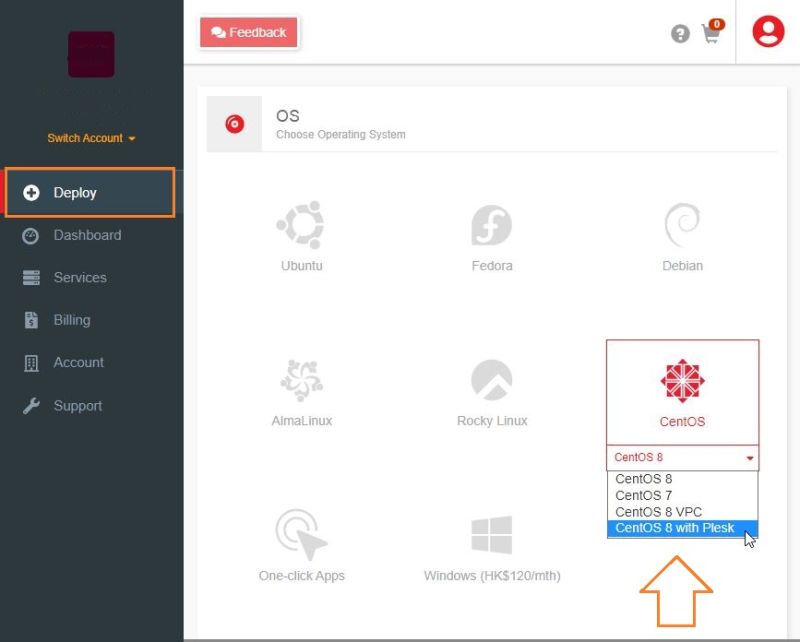Open Billing in sidebar
Screen dimensions: 800x642
pyautogui.click(x=72, y=320)
